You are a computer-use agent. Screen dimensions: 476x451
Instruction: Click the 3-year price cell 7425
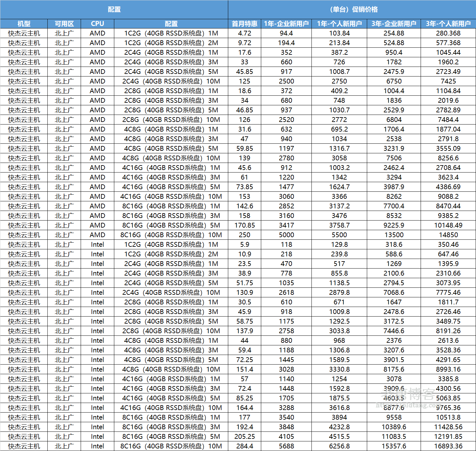click(448, 81)
